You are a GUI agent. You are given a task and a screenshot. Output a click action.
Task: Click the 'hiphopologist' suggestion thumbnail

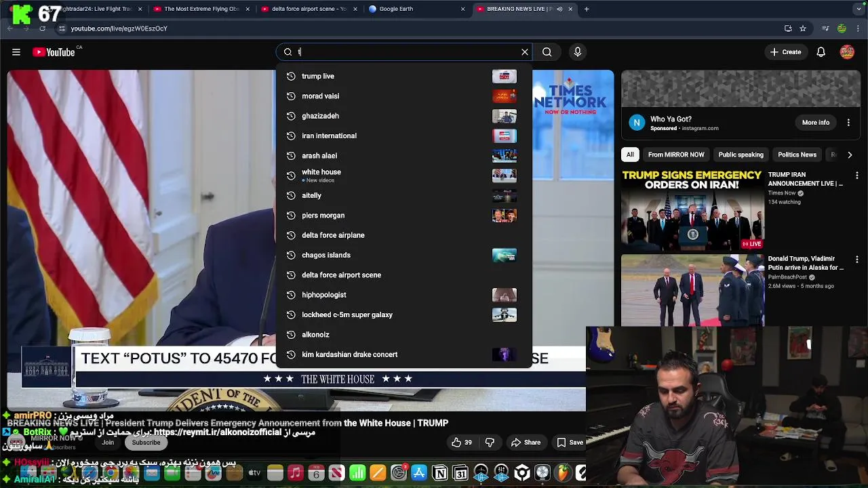pyautogui.click(x=504, y=295)
